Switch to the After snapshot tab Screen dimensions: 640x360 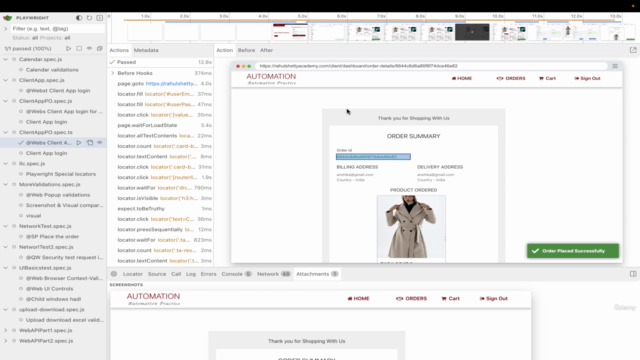click(267, 50)
